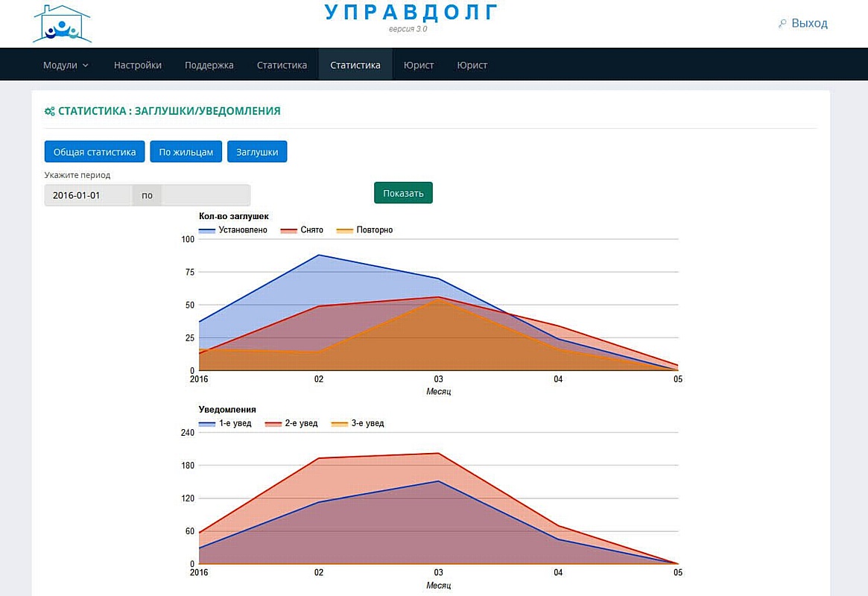Click the Упрaвдолг house logo
Screen dimensions: 868x596
62,24
